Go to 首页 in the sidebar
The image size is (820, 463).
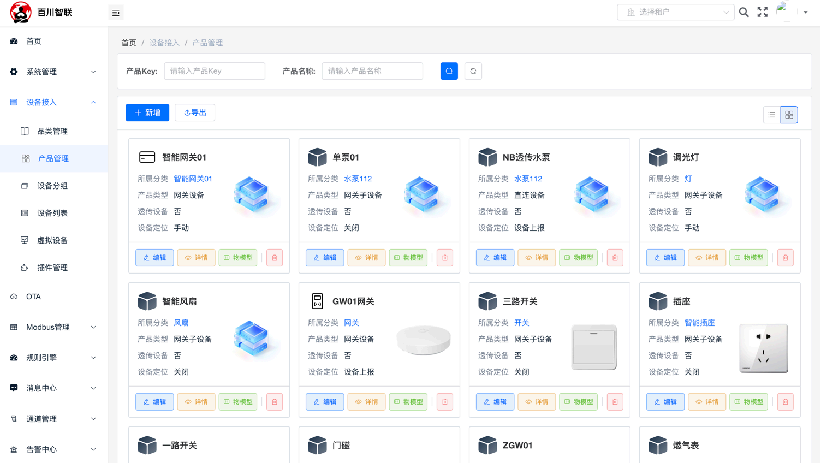(34, 41)
